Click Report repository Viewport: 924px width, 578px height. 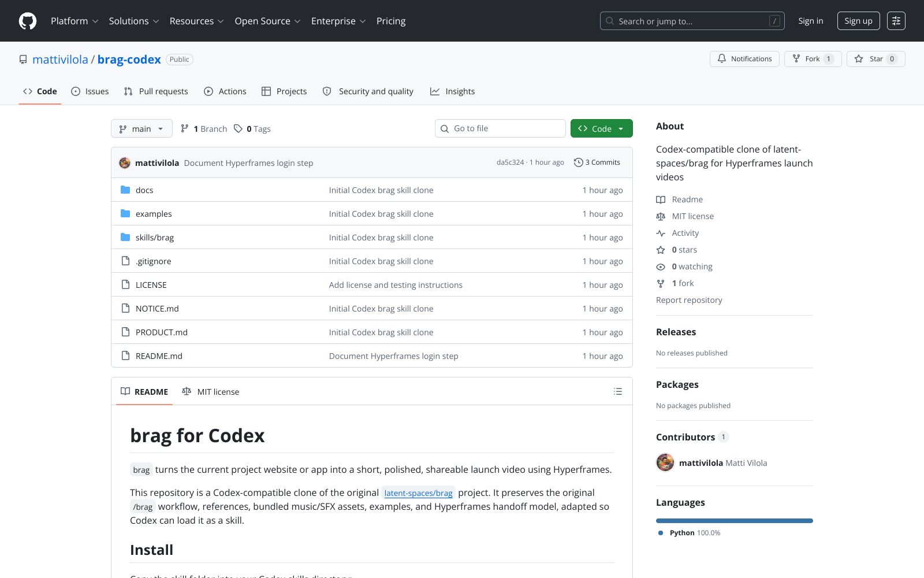pos(689,300)
